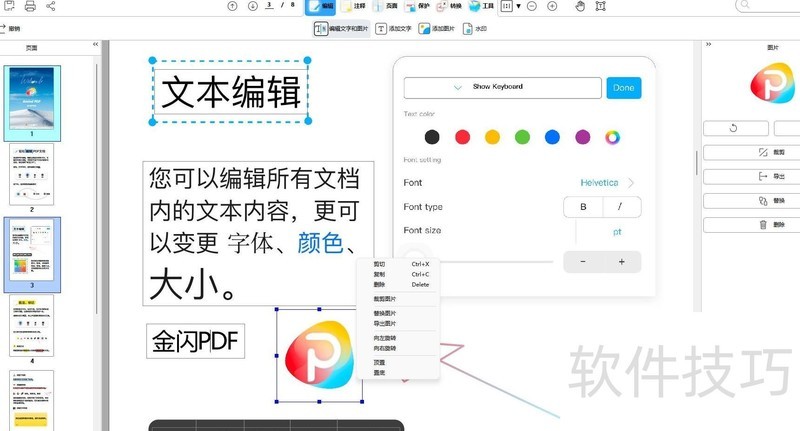Click the zoom out minus icon
This screenshot has width=800, height=431.
[532, 6]
